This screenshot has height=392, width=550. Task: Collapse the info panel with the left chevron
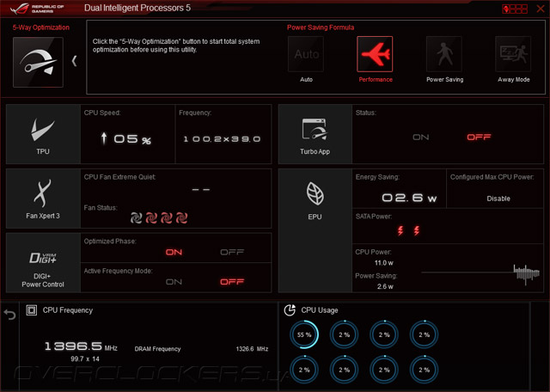click(x=74, y=61)
